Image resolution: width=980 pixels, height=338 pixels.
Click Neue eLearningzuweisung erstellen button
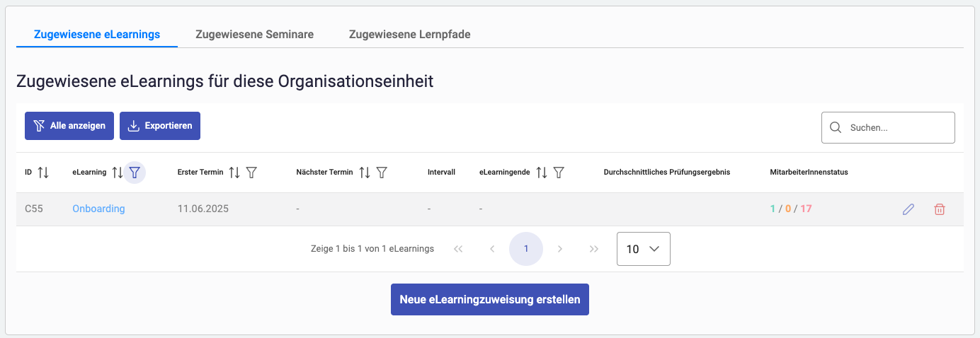point(489,300)
